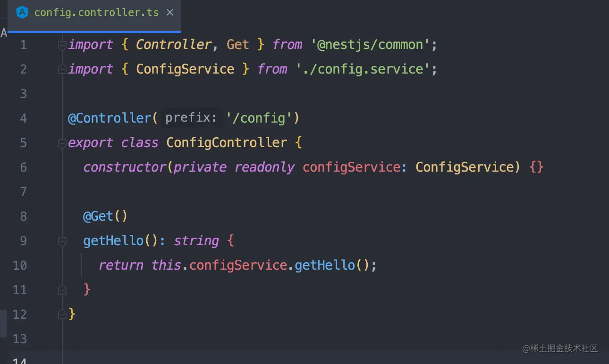Collapse the import block fold marker on line 1
Screen dimensions: 609x364
pos(62,45)
